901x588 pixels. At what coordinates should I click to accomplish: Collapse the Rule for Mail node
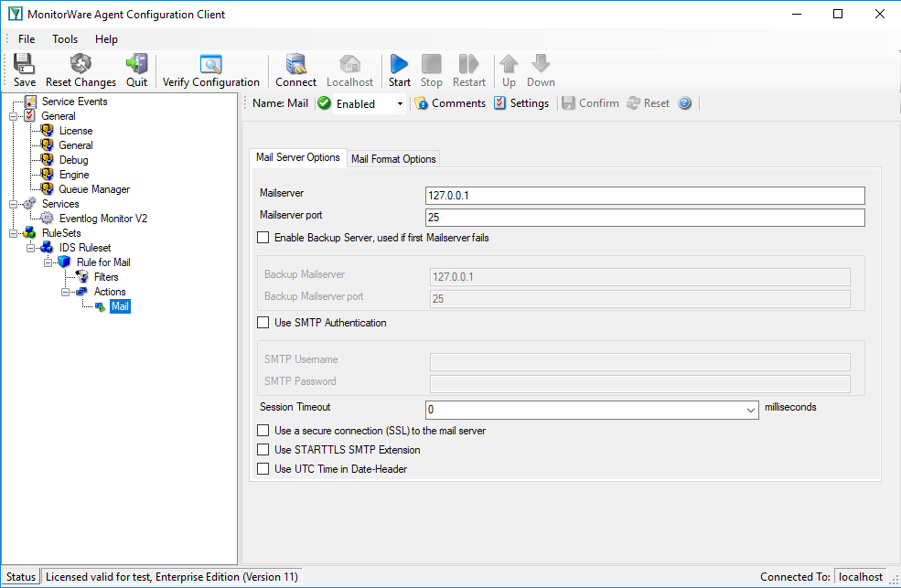[x=48, y=263]
